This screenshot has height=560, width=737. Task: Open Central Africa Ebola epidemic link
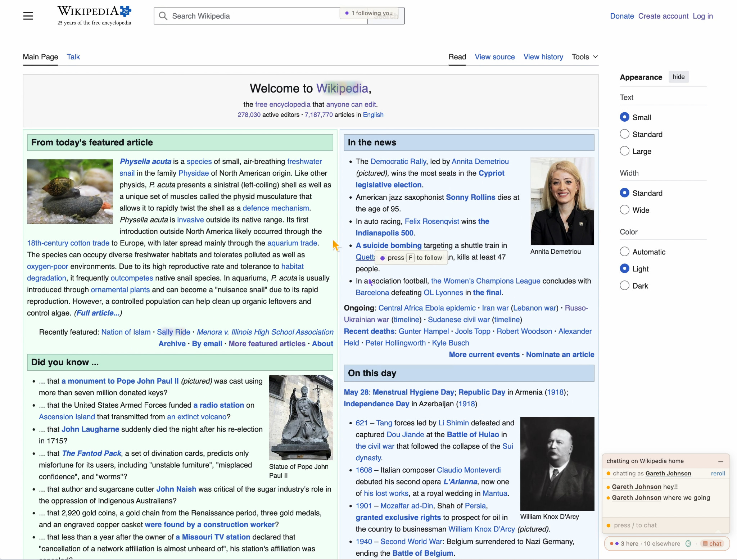click(427, 308)
